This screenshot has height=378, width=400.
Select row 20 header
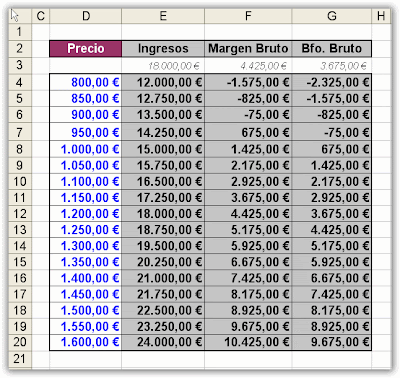[x=20, y=342]
